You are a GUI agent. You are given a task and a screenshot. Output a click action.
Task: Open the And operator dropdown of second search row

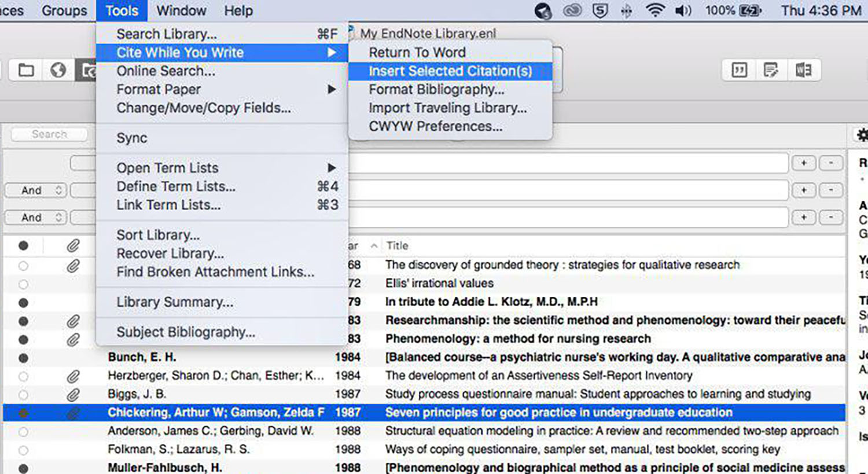[36, 190]
